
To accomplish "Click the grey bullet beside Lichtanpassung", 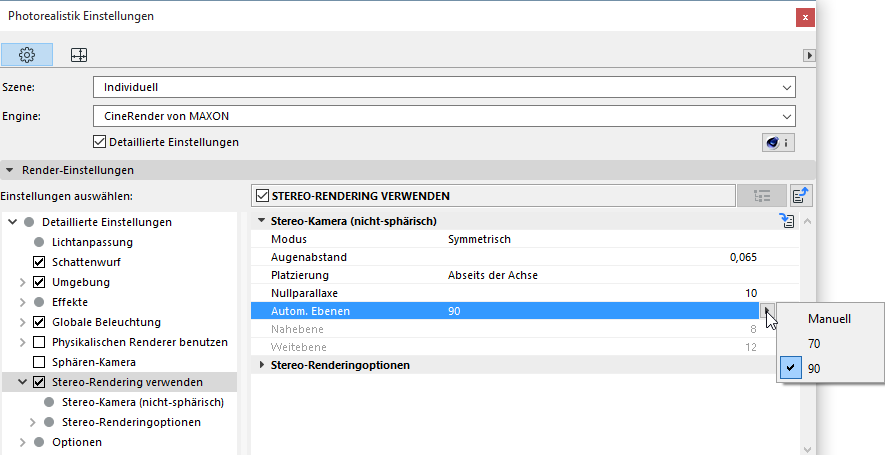I will click(39, 242).
